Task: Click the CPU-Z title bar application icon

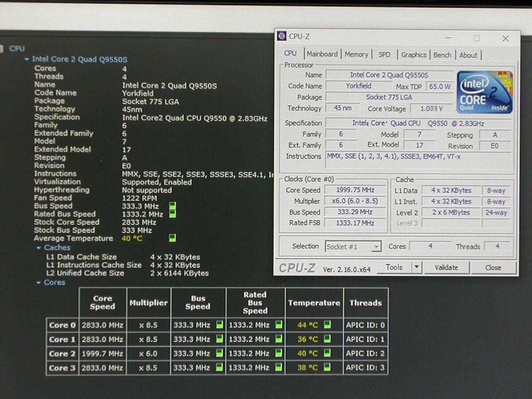Action: point(282,36)
